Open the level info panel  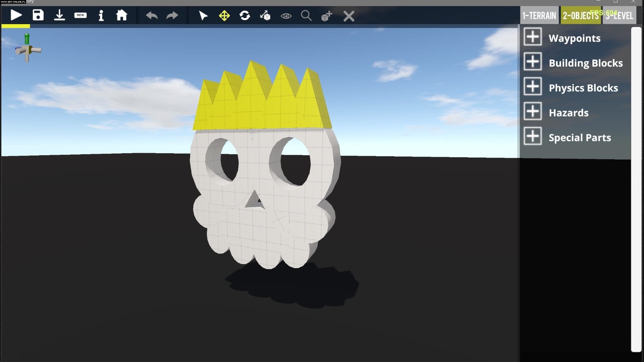click(x=101, y=15)
